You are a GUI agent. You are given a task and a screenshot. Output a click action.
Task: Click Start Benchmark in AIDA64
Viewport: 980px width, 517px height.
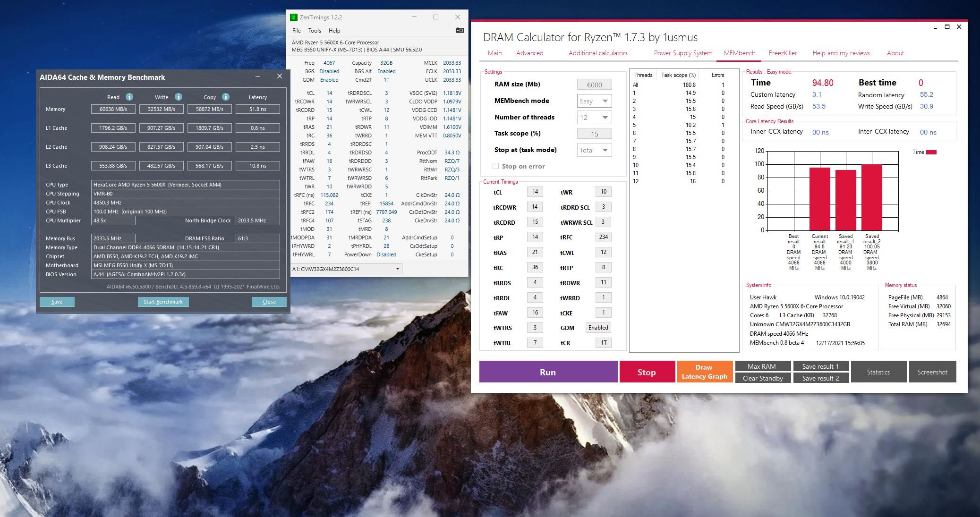click(163, 302)
